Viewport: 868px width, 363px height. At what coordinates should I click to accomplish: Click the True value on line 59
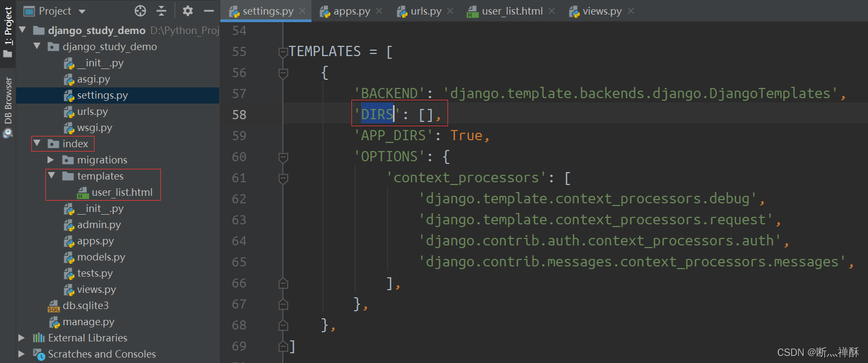[466, 135]
